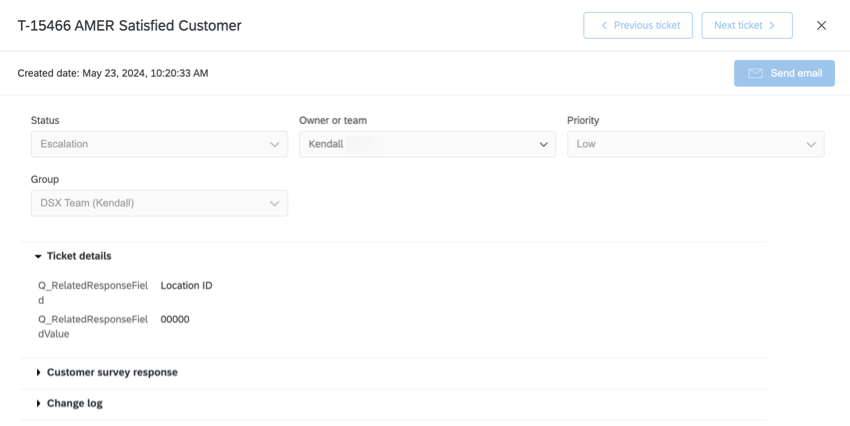The width and height of the screenshot is (850, 426).
Task: Open the Status dropdown showing Escalation
Action: [158, 144]
